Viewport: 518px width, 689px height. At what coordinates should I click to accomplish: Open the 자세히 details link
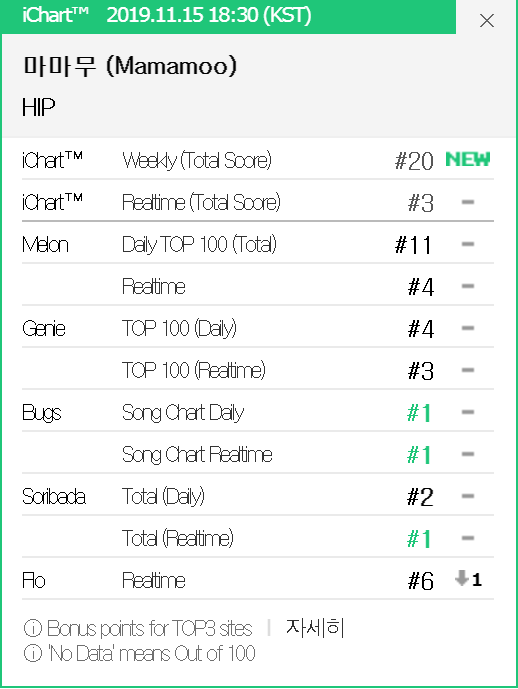pyautogui.click(x=315, y=627)
